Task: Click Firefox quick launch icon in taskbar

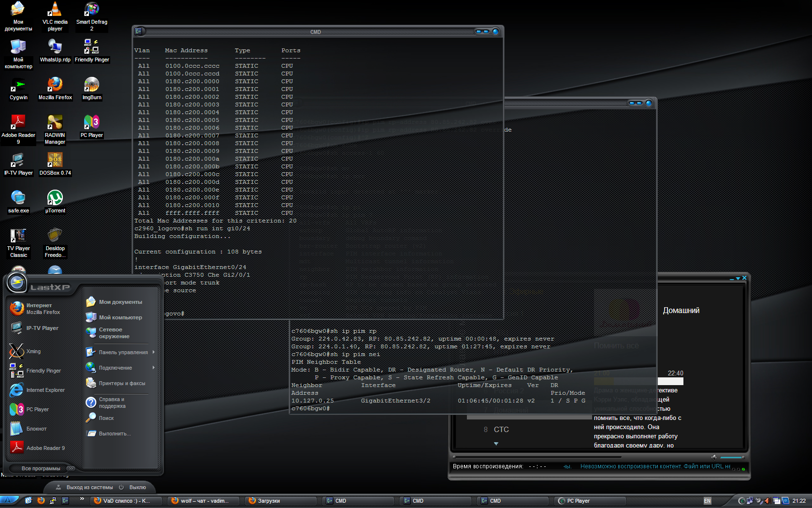Action: click(x=41, y=501)
